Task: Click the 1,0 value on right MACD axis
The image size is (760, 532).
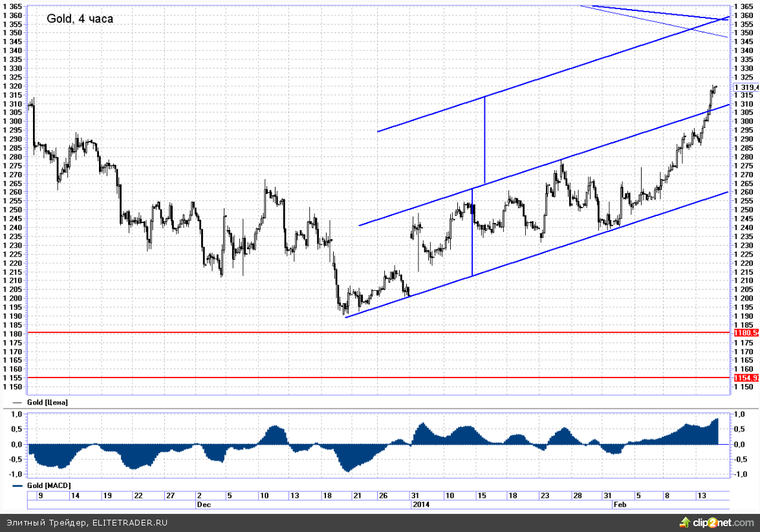Action: [x=740, y=414]
